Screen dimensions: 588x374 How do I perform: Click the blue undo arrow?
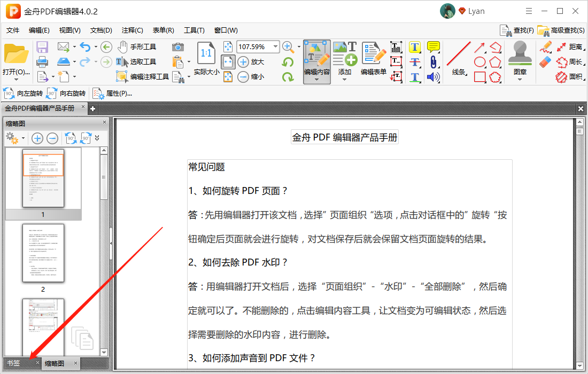click(85, 47)
